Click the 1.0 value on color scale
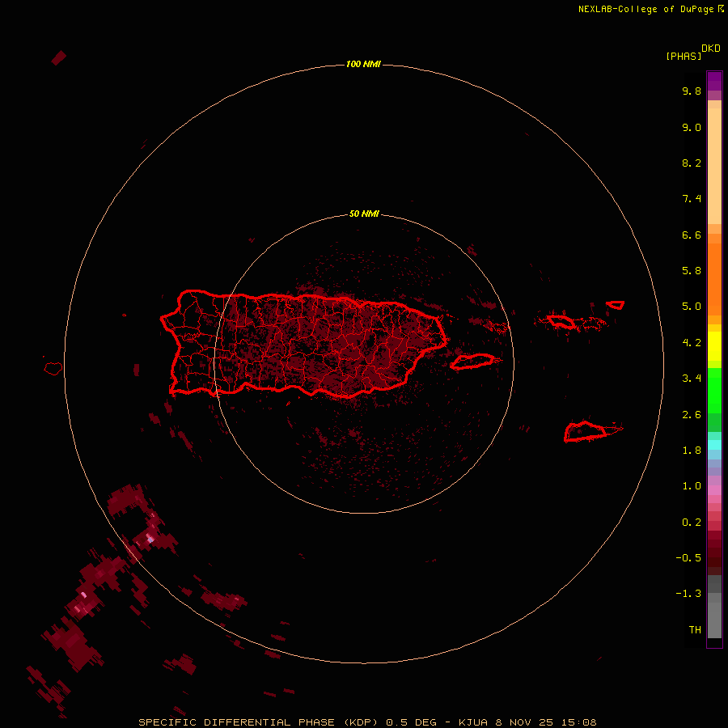This screenshot has width=728, height=728. click(692, 486)
